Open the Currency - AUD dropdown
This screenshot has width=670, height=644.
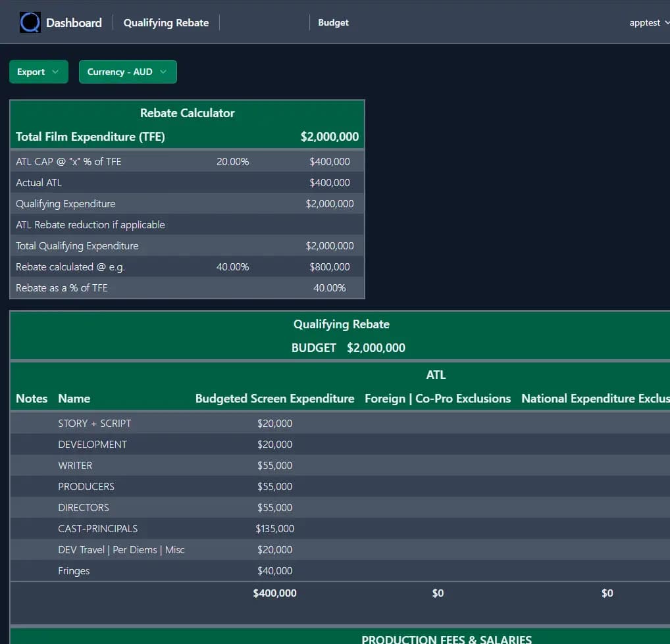pyautogui.click(x=128, y=72)
